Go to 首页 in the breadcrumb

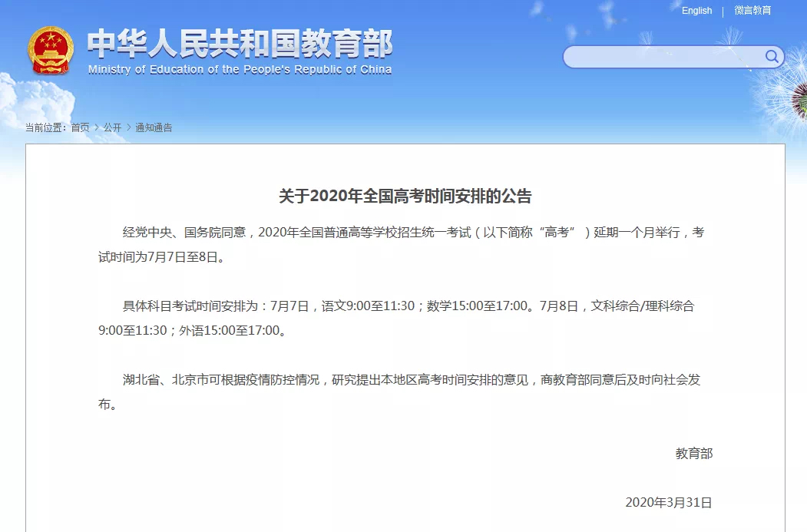[80, 127]
